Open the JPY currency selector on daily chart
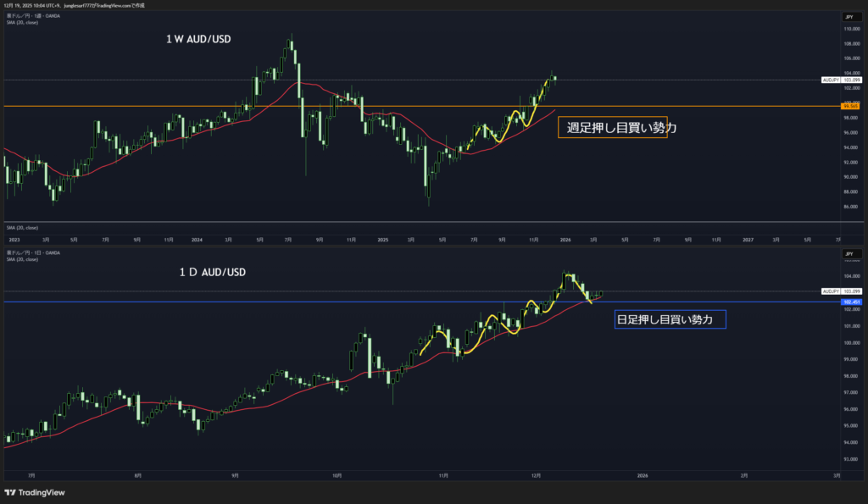This screenshot has width=868, height=504. click(847, 253)
